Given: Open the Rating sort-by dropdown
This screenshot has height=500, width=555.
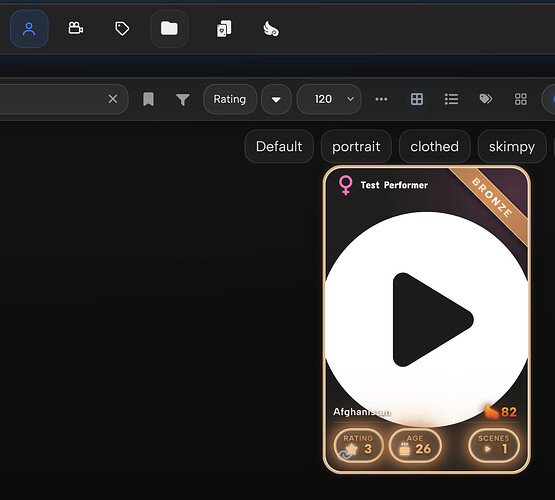Looking at the screenshot, I should point(230,99).
